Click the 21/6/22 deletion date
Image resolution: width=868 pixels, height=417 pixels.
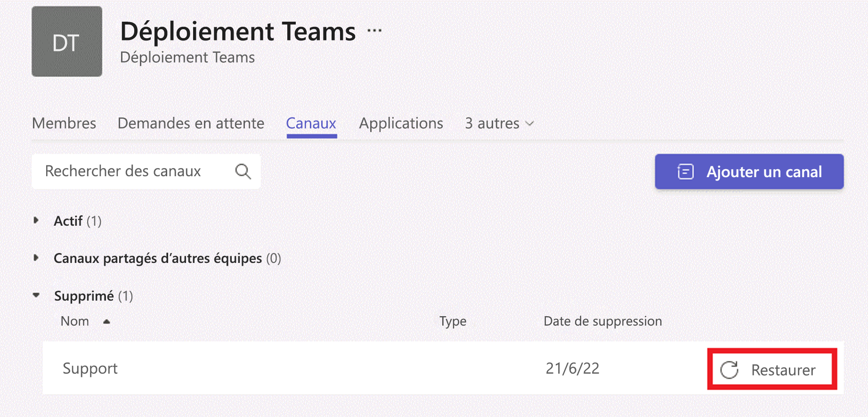click(x=573, y=368)
